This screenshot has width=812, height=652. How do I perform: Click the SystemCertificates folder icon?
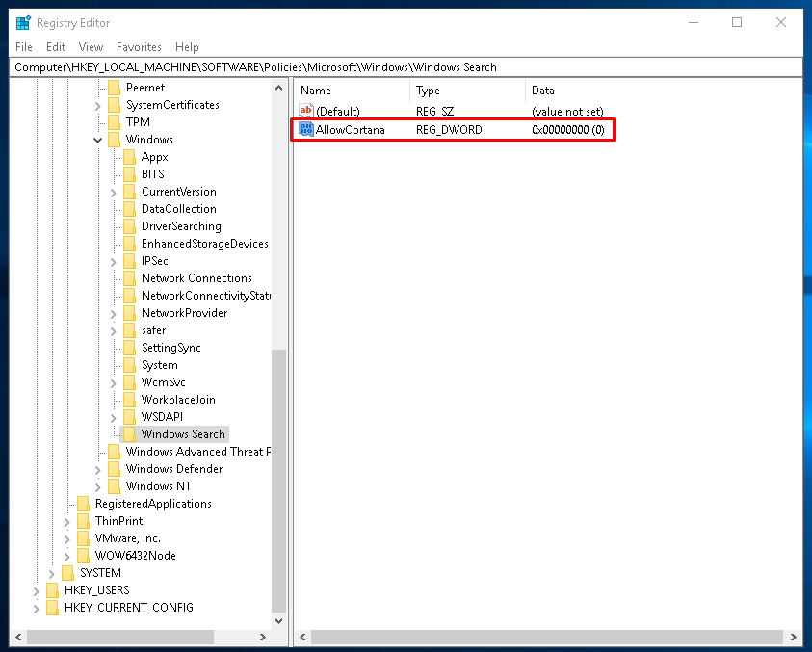tap(114, 105)
